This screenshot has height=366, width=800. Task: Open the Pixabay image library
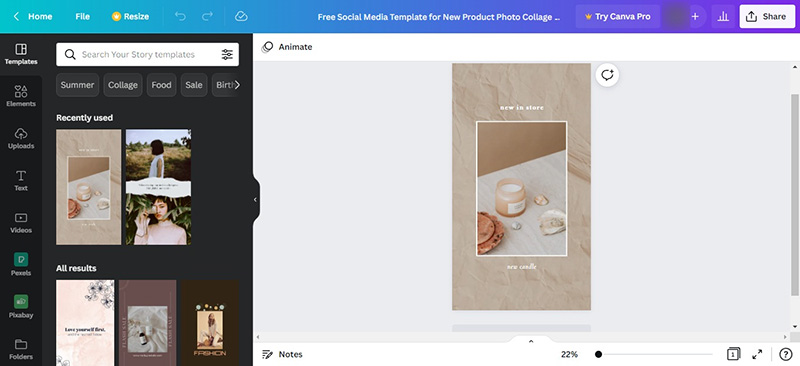coord(21,307)
